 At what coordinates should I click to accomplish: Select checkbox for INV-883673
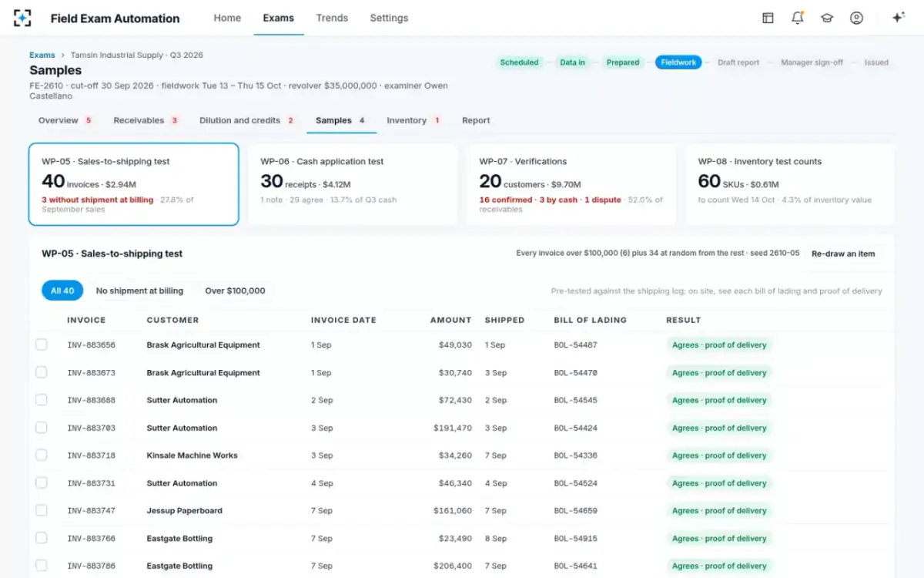point(42,372)
